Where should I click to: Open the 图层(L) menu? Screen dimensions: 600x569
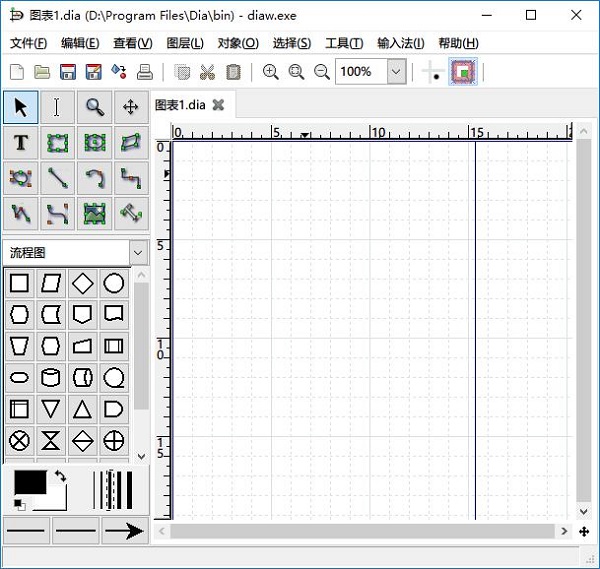coord(185,43)
